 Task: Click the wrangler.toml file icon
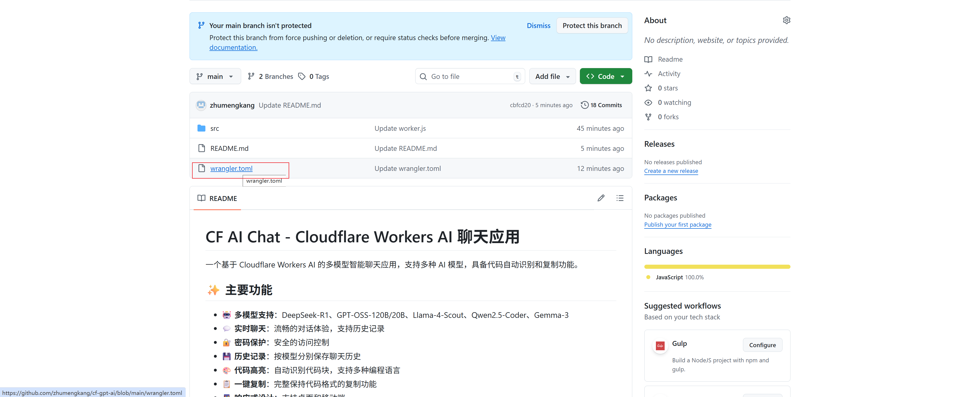[201, 168]
